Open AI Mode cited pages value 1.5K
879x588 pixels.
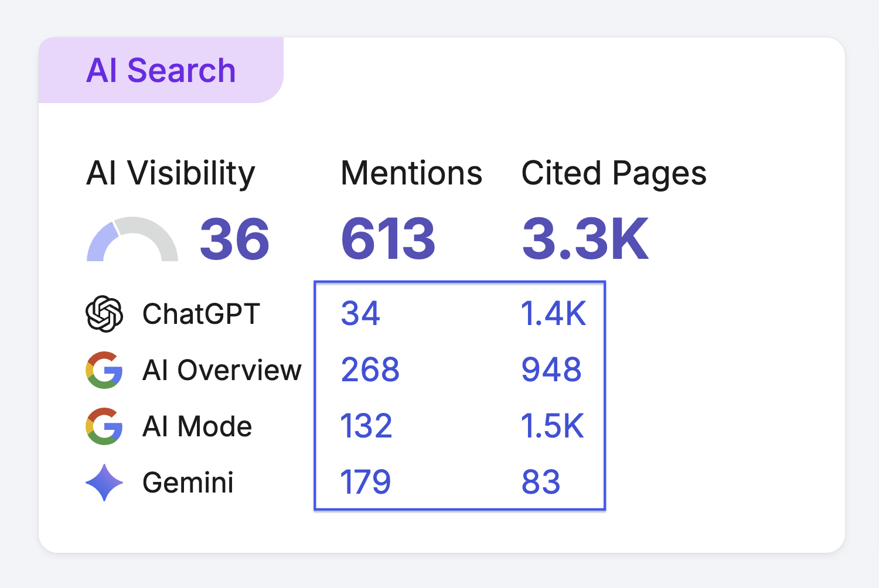coord(553,426)
